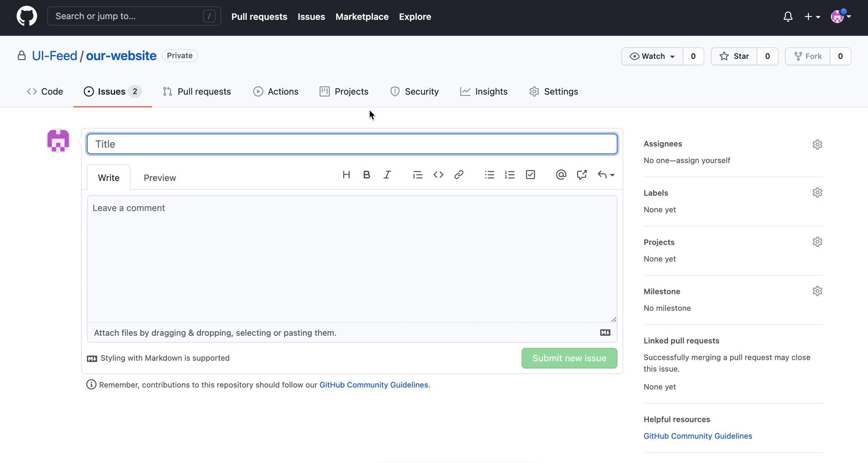
Task: Click the Markdown icon beside Styling text
Action: tap(92, 359)
